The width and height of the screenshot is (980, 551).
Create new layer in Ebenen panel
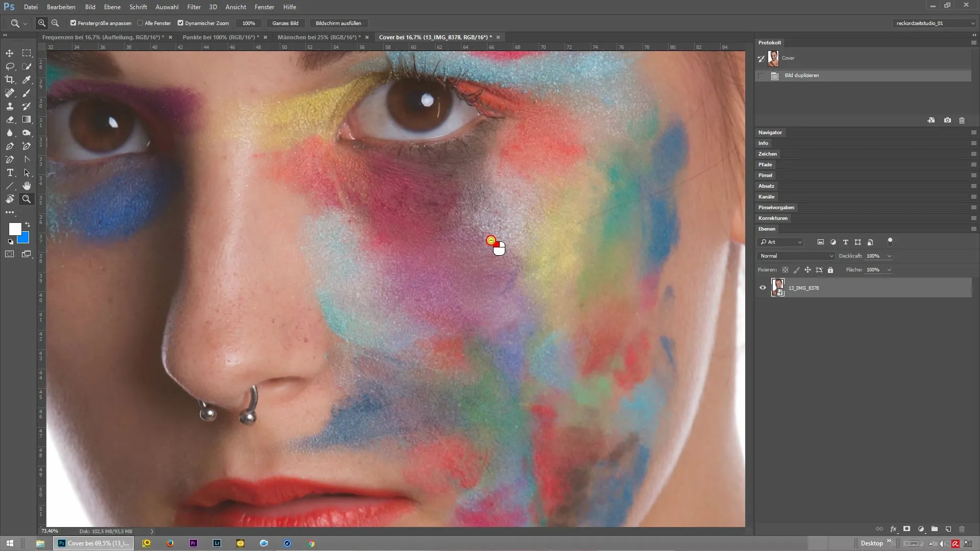tap(948, 529)
